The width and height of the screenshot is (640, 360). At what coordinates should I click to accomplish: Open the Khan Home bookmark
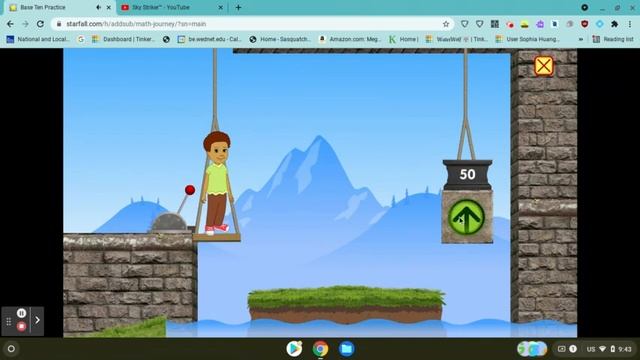point(403,39)
